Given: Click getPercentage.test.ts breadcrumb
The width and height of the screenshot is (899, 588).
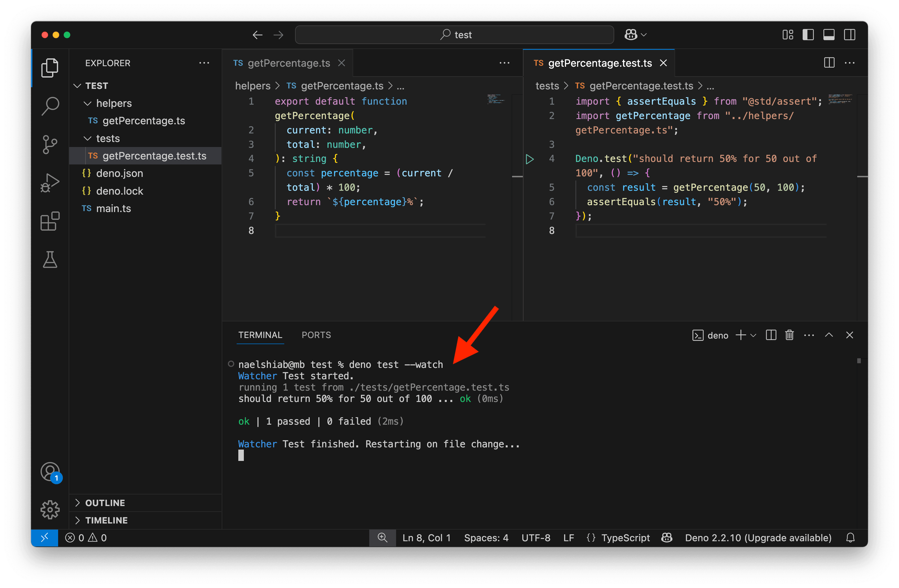Looking at the screenshot, I should (641, 86).
